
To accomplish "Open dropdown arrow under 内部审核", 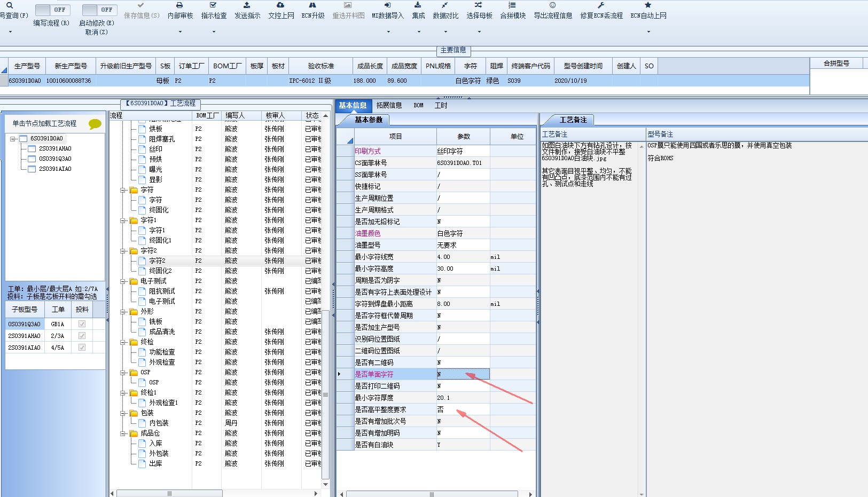I will 180,32.
